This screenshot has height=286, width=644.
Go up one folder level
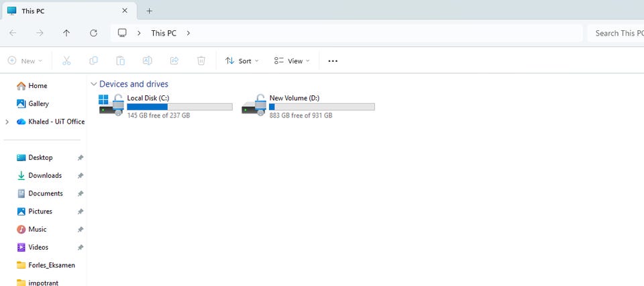pyautogui.click(x=66, y=33)
